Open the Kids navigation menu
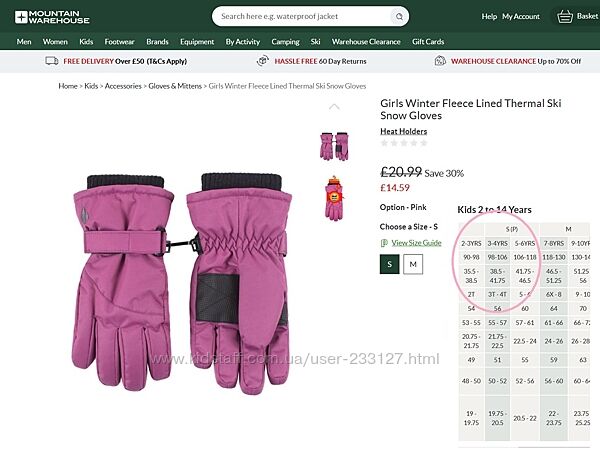 [x=86, y=42]
